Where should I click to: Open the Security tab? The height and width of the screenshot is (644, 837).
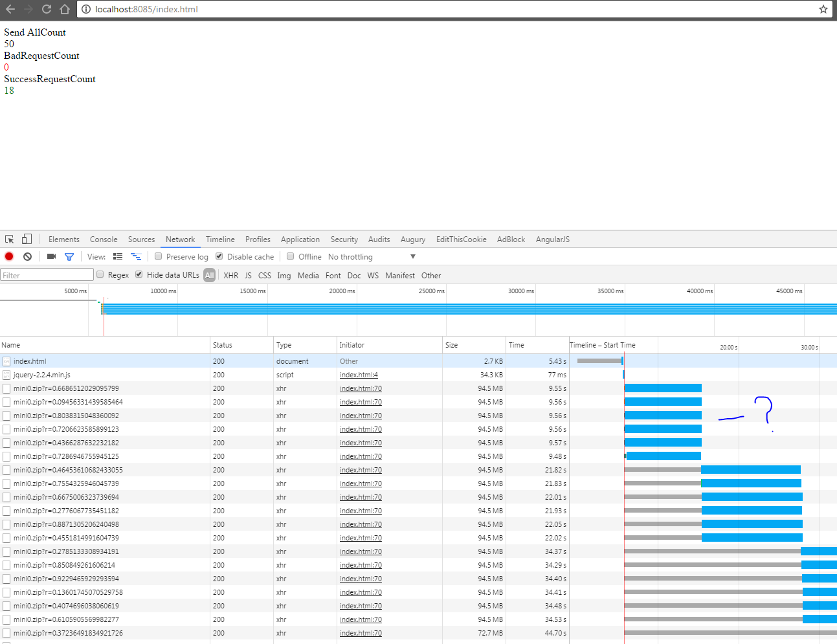[344, 239]
